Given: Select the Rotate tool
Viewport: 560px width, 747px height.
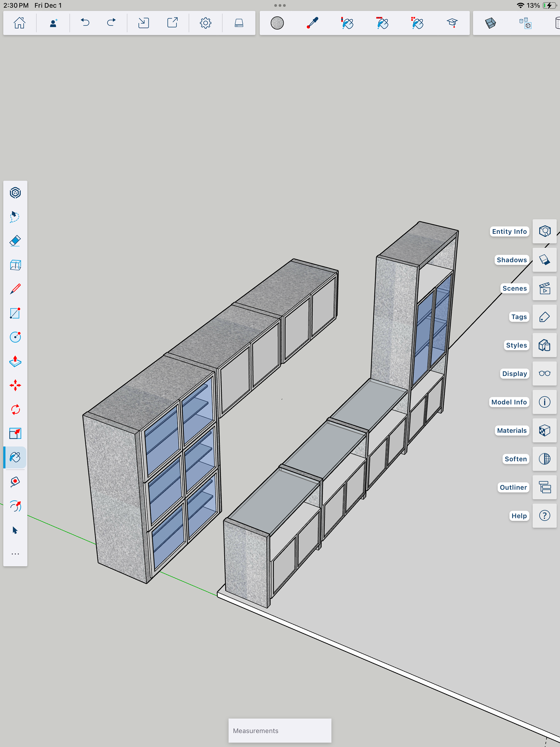Looking at the screenshot, I should pos(15,410).
